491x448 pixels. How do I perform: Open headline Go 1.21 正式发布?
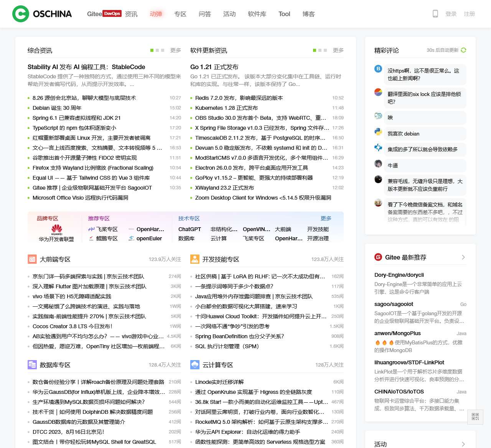(x=214, y=67)
